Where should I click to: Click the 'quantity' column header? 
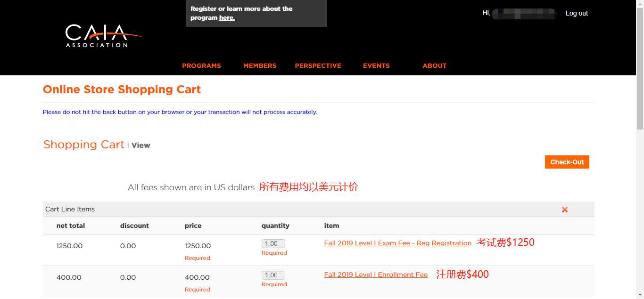point(275,226)
